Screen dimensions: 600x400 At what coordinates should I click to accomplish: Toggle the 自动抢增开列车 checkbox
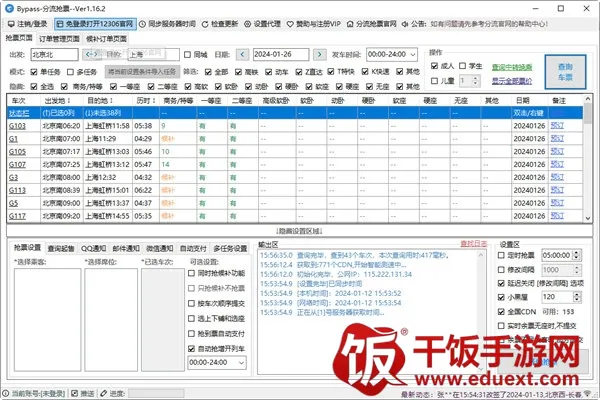[x=192, y=349]
